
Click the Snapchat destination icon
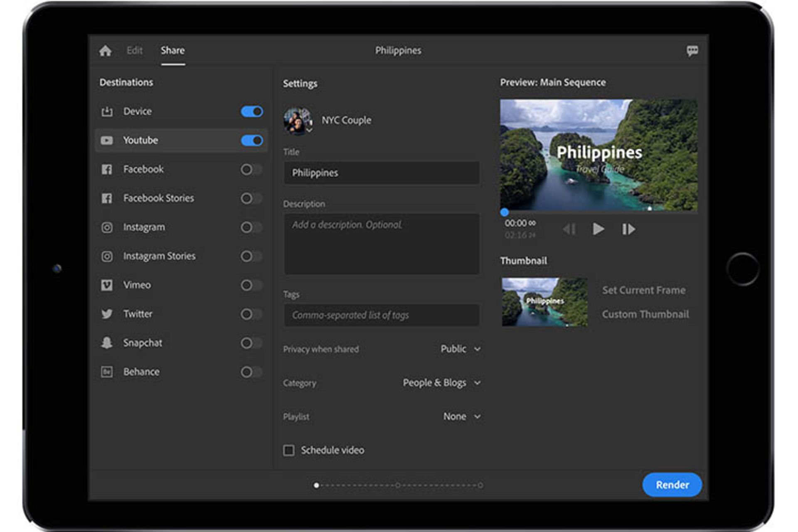106,342
